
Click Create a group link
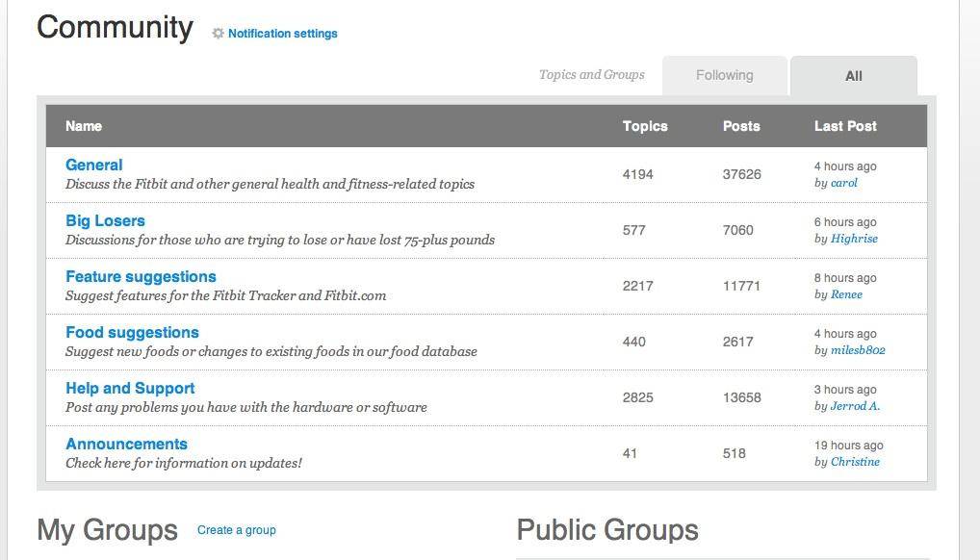coord(236,530)
